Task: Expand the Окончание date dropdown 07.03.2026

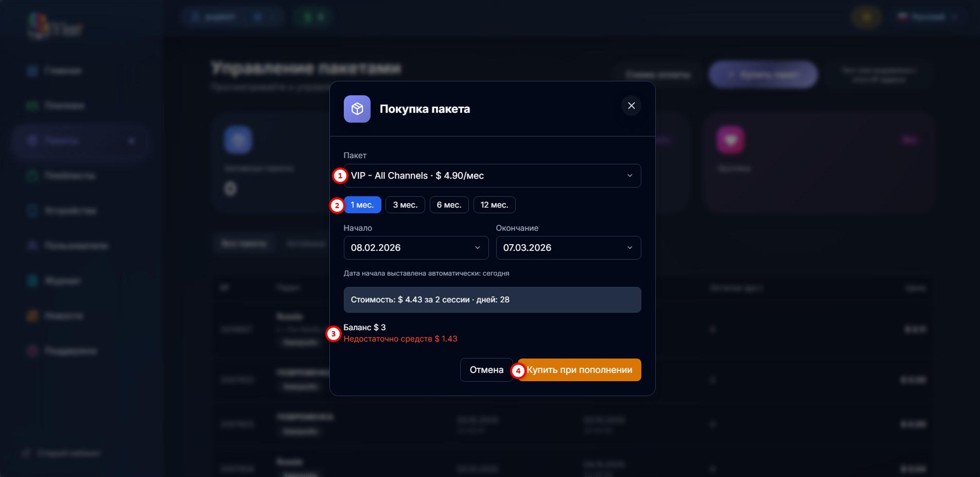Action: 568,248
